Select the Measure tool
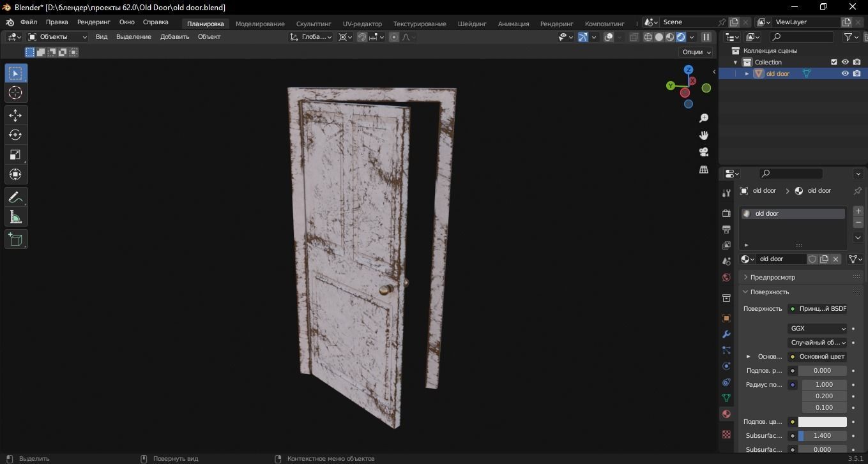This screenshot has height=464, width=868. point(16,217)
